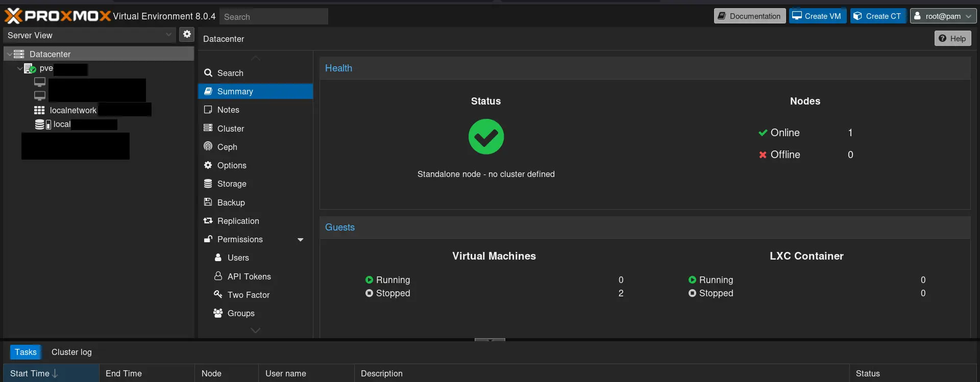This screenshot has height=382, width=980.
Task: Click the Backup floppy disk icon
Action: click(x=208, y=202)
